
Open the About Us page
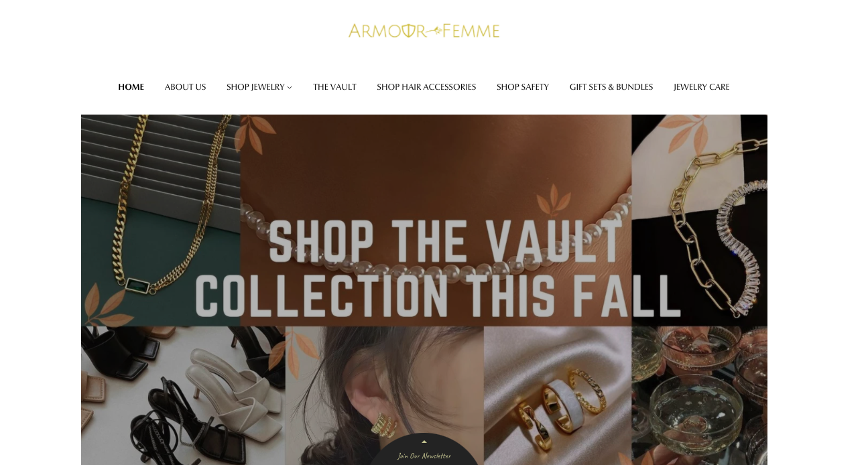185,87
